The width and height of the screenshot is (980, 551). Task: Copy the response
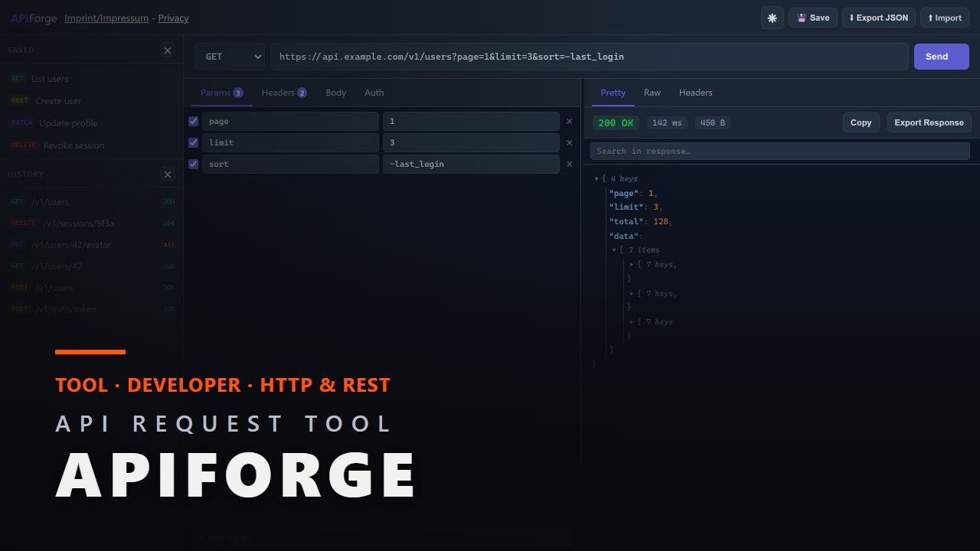click(x=861, y=122)
